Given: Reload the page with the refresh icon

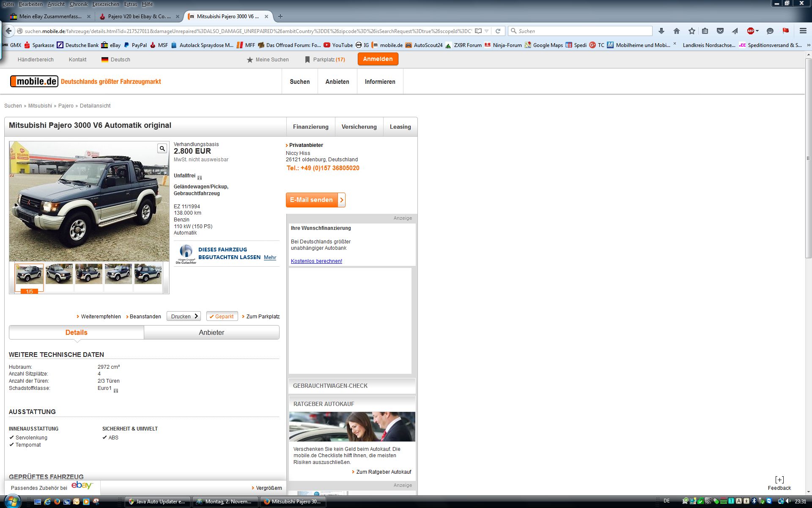Looking at the screenshot, I should click(498, 31).
